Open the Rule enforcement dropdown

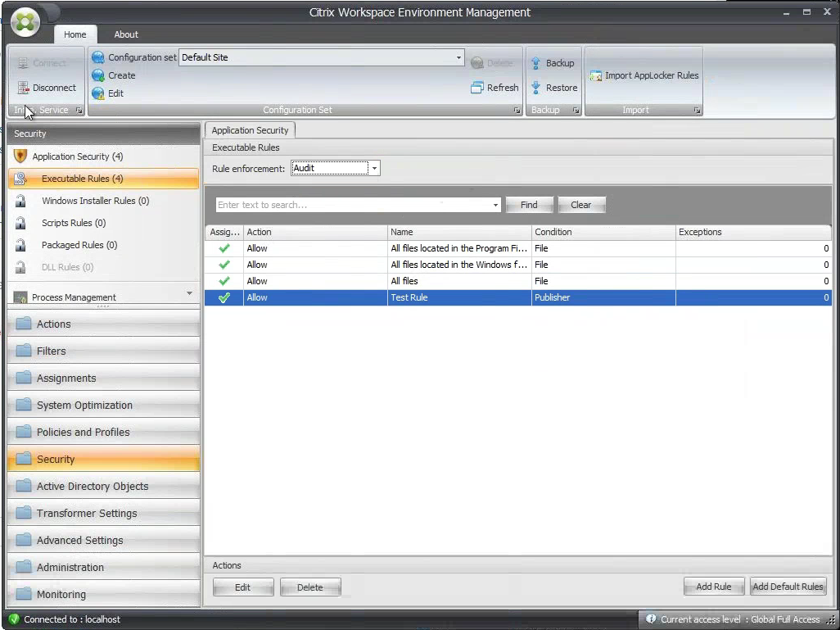click(x=374, y=169)
